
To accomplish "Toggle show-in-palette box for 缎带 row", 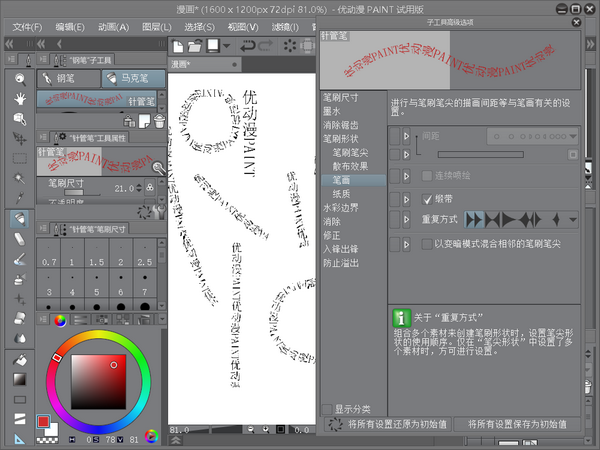I will (x=395, y=199).
